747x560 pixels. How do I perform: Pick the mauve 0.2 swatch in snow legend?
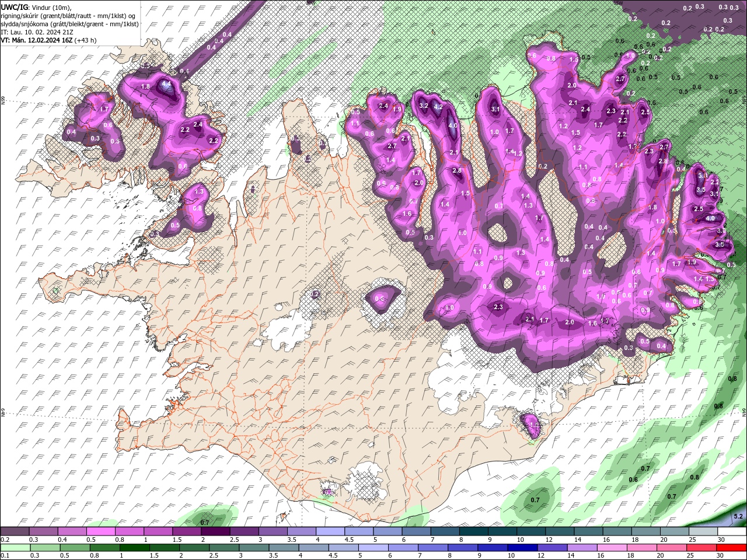[15, 531]
